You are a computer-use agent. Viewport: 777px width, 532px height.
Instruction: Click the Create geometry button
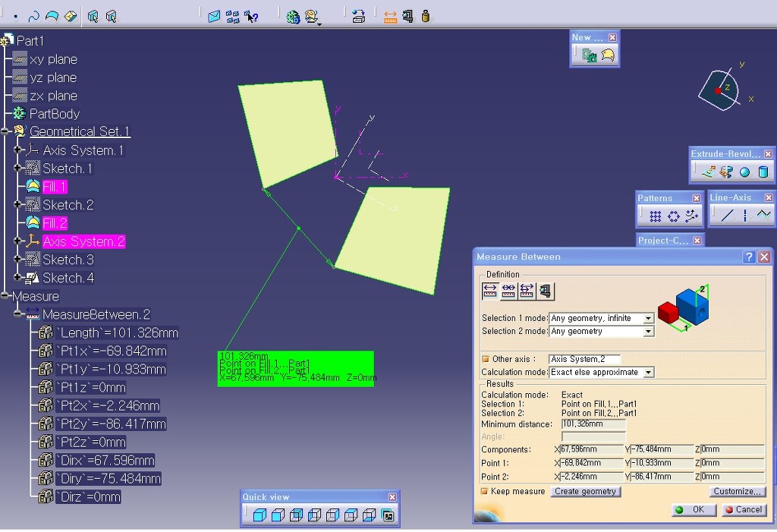click(x=585, y=492)
